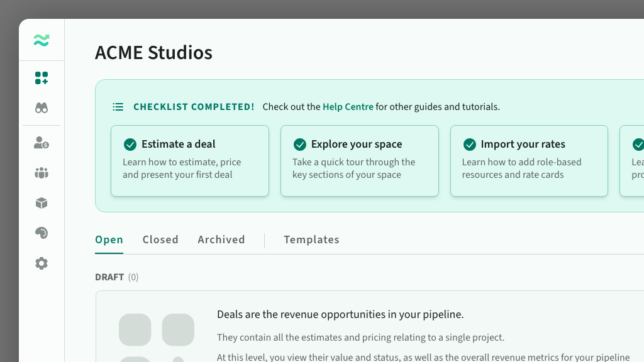Switch to the Closed tab

click(160, 239)
